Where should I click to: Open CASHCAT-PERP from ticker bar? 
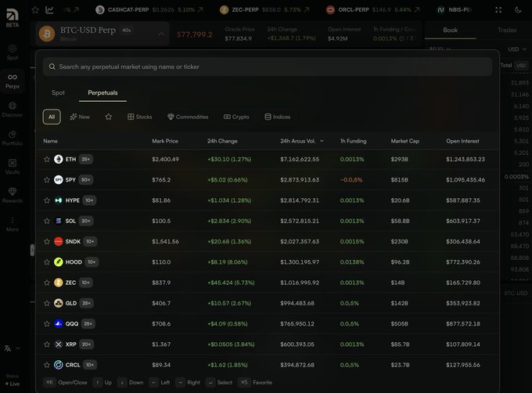(x=149, y=10)
